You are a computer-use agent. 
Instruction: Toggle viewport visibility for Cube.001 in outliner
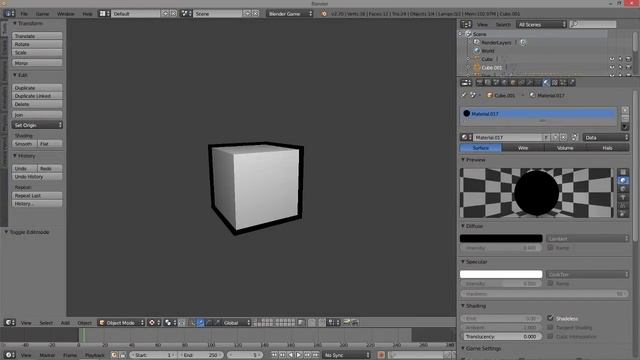612,67
